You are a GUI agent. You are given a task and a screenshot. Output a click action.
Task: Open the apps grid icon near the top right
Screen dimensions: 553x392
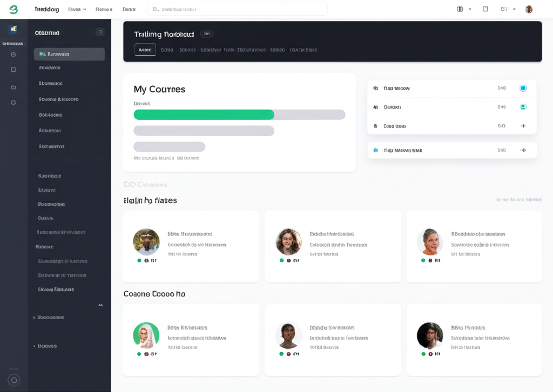coord(485,9)
